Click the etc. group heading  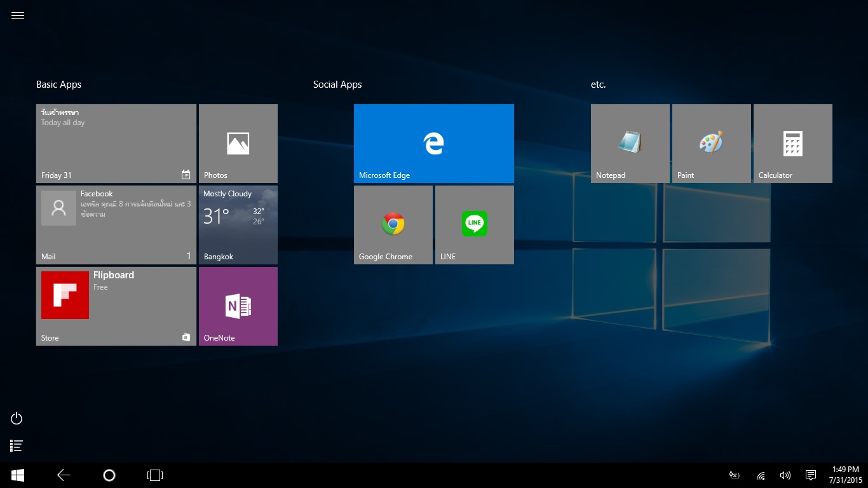pos(599,85)
